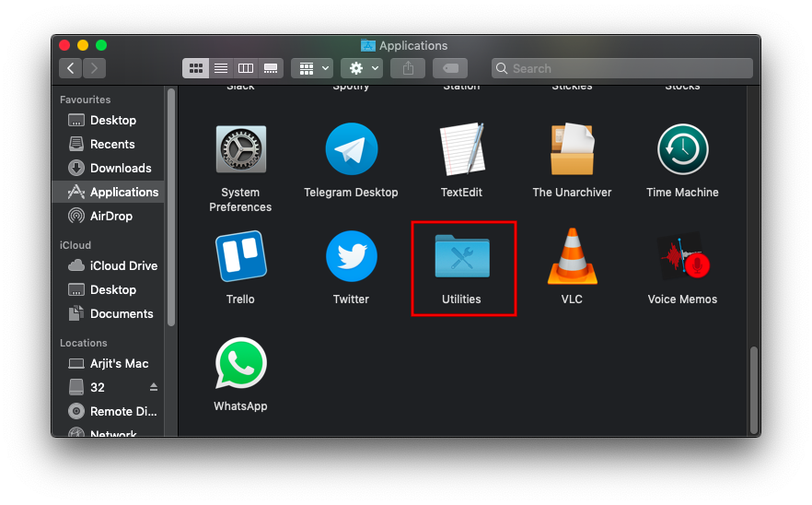Click the yellow minimize window button
812x505 pixels.
pos(83,45)
